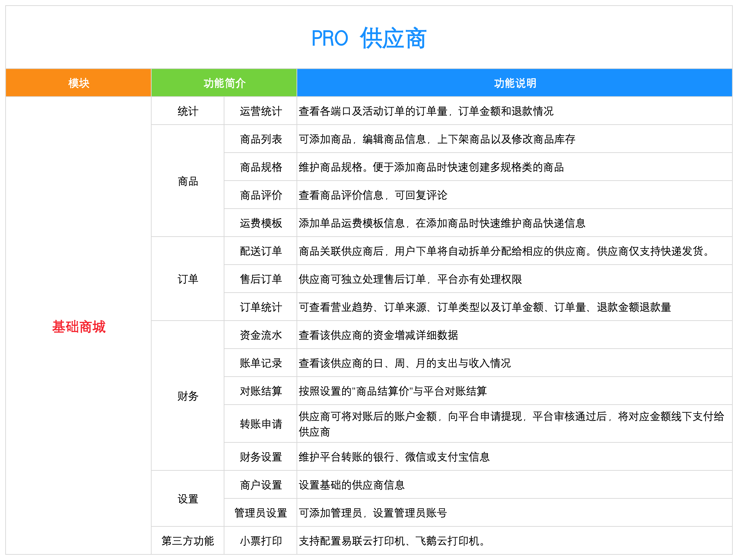The image size is (738, 560).
Task: Select the 配送订单 cell
Action: (x=261, y=251)
